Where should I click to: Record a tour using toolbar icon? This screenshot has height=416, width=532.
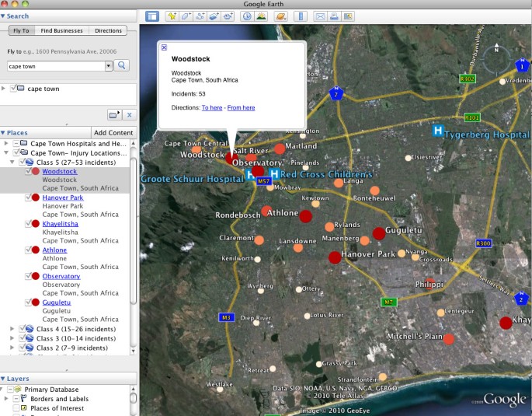pos(228,16)
